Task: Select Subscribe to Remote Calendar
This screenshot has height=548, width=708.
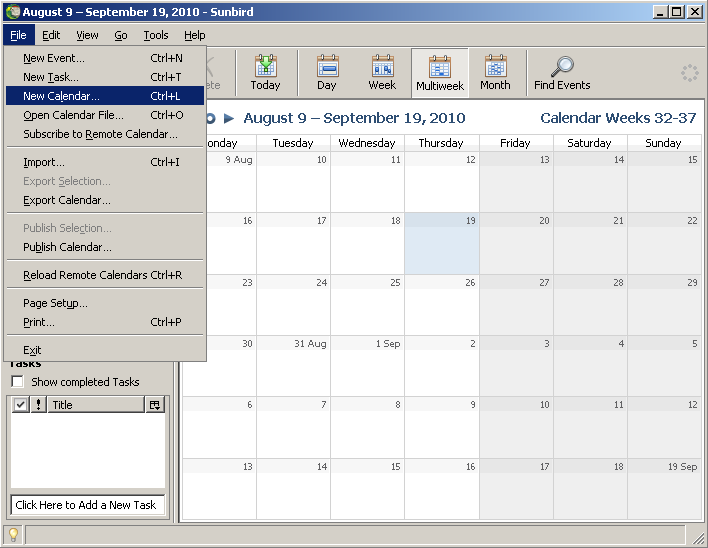Action: pos(105,134)
